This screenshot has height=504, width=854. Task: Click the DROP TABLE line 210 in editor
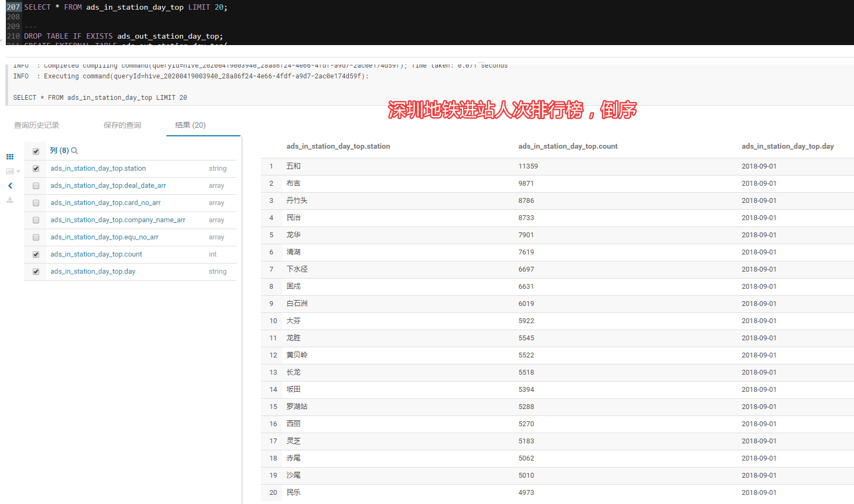tap(123, 36)
